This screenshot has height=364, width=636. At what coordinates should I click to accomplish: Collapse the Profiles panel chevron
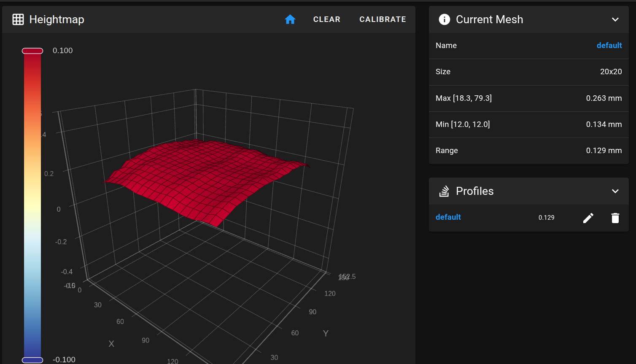tap(615, 191)
